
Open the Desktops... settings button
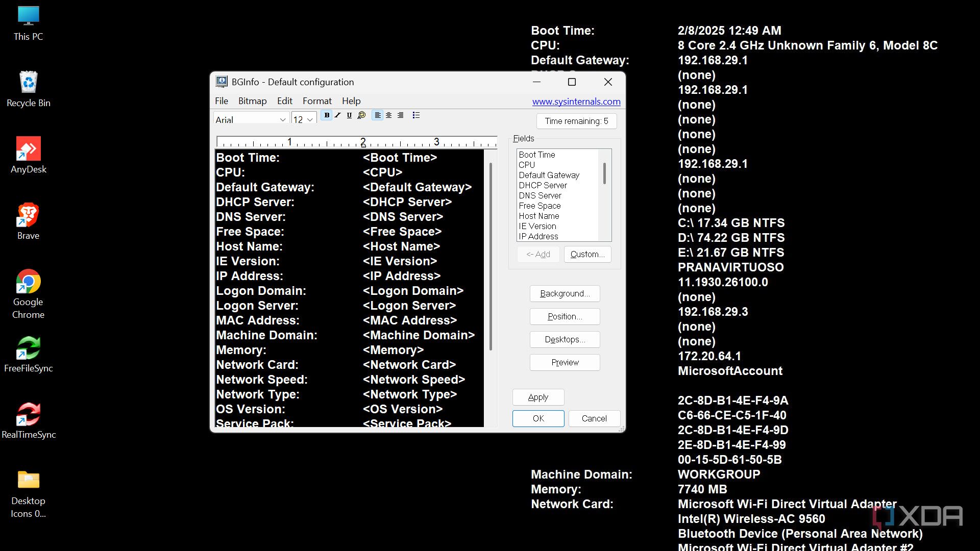click(565, 339)
